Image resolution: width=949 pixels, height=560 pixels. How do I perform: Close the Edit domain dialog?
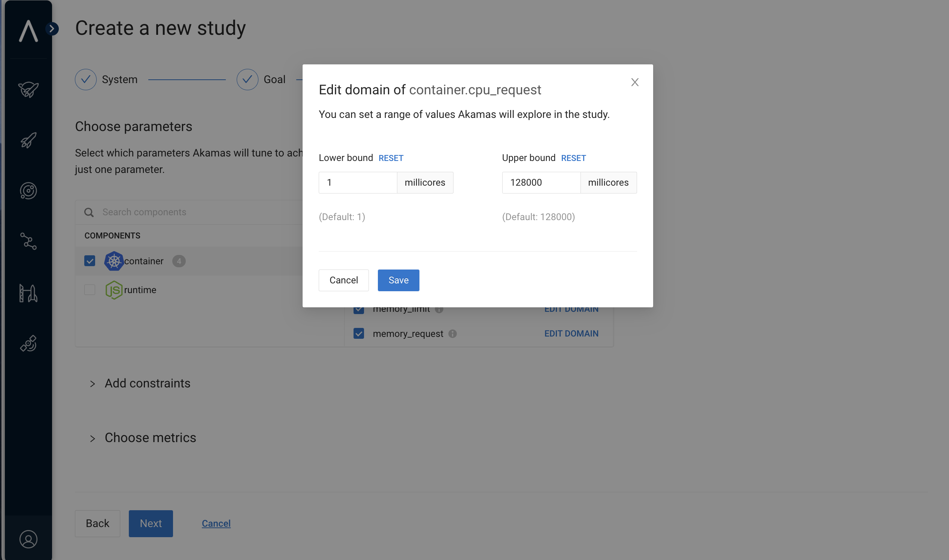tap(634, 82)
